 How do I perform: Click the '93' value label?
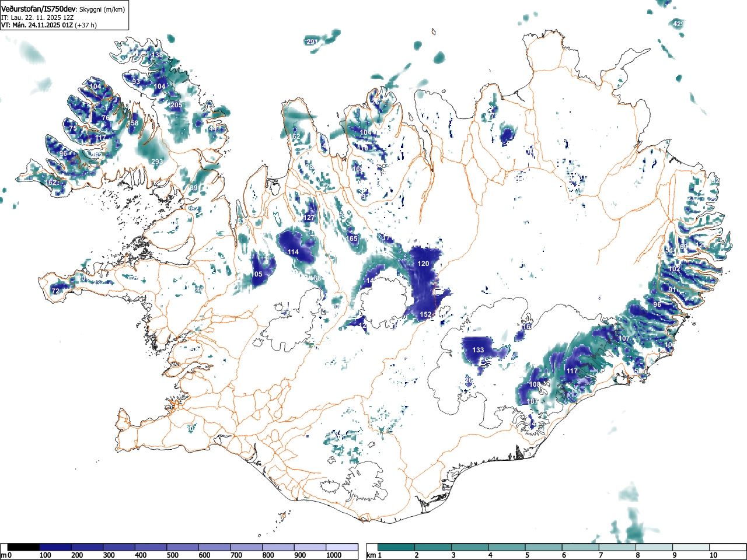[x=136, y=82]
